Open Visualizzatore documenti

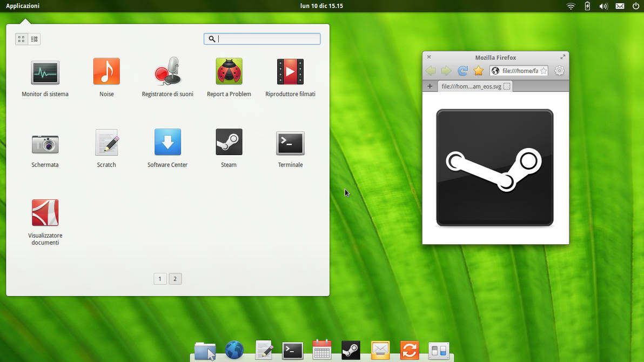(x=45, y=212)
